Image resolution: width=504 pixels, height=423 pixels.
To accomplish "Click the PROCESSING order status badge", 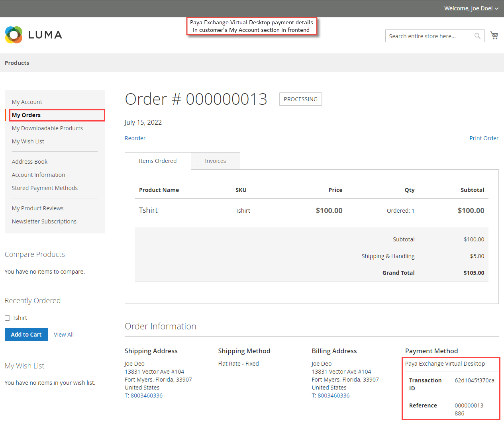I will pos(300,99).
